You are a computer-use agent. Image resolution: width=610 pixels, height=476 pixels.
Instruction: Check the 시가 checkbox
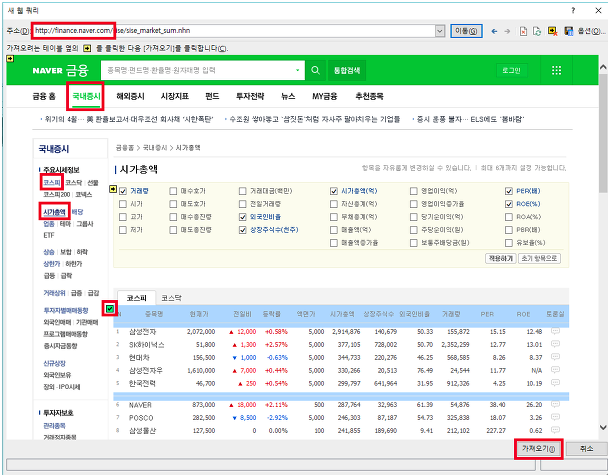(x=123, y=204)
